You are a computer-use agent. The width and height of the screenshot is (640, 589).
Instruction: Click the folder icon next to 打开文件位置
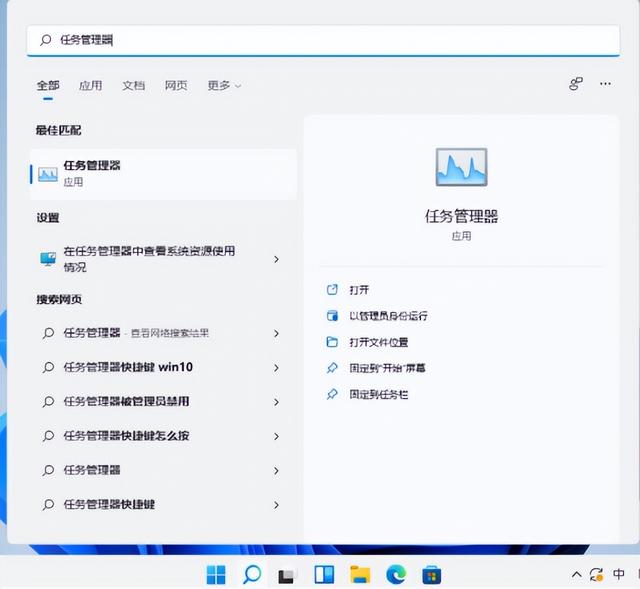332,342
